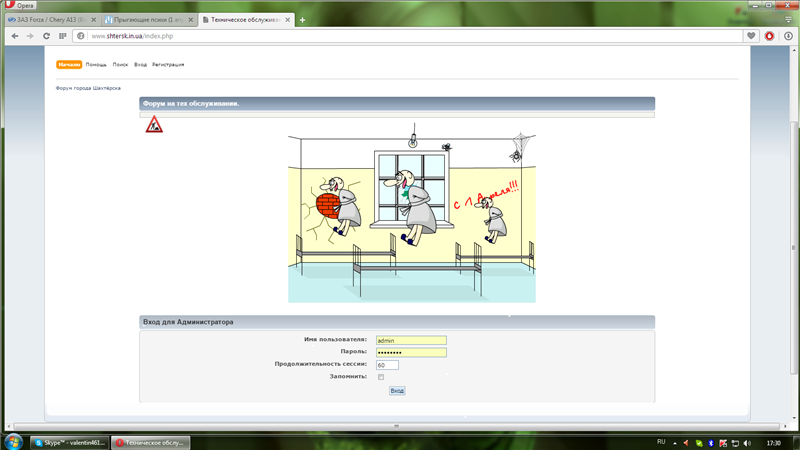
Task: Switch to Skype taskbar button
Action: pos(70,443)
